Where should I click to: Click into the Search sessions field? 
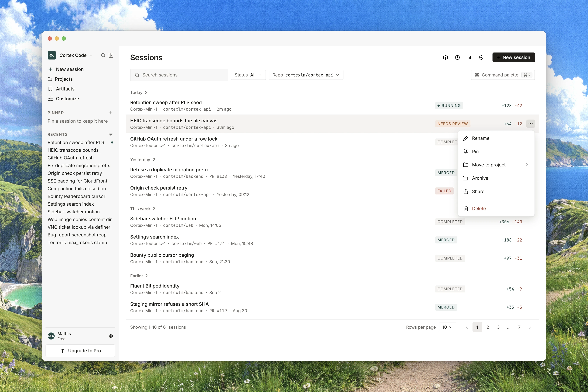tap(179, 75)
